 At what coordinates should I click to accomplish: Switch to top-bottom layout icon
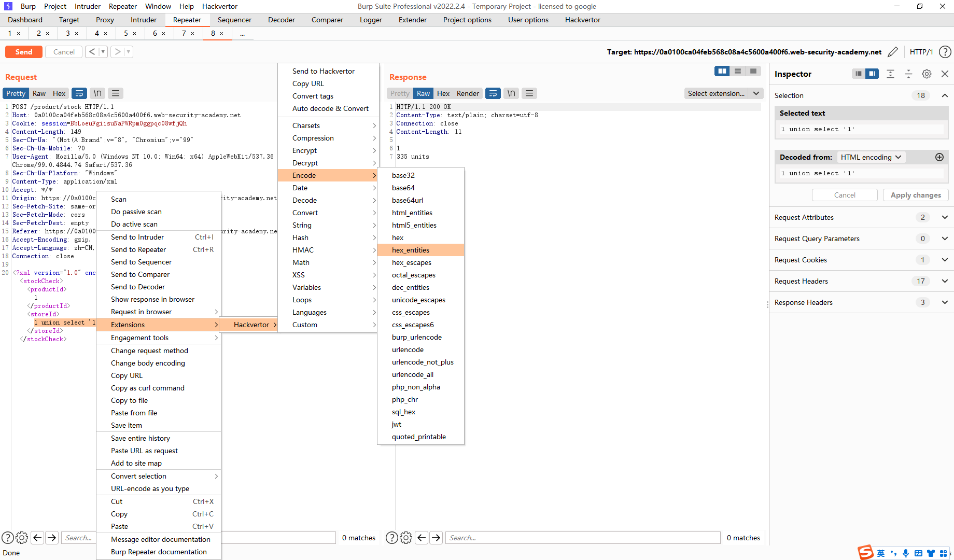(738, 71)
